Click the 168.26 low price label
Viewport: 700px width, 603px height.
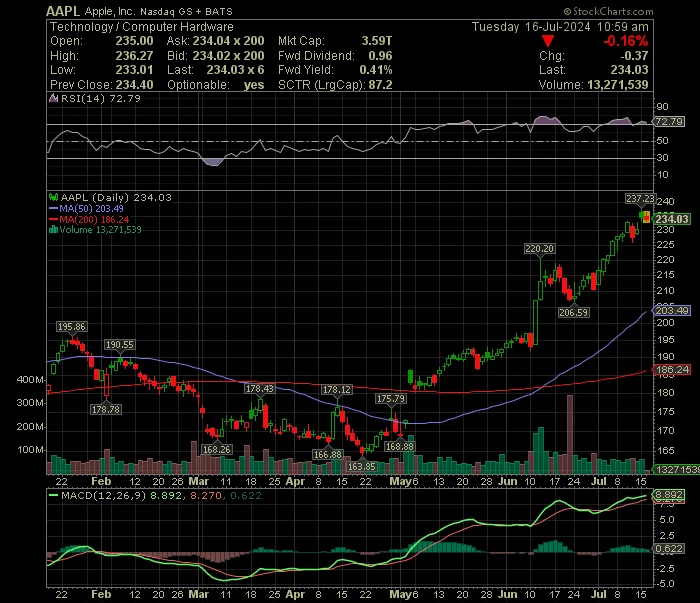217,449
